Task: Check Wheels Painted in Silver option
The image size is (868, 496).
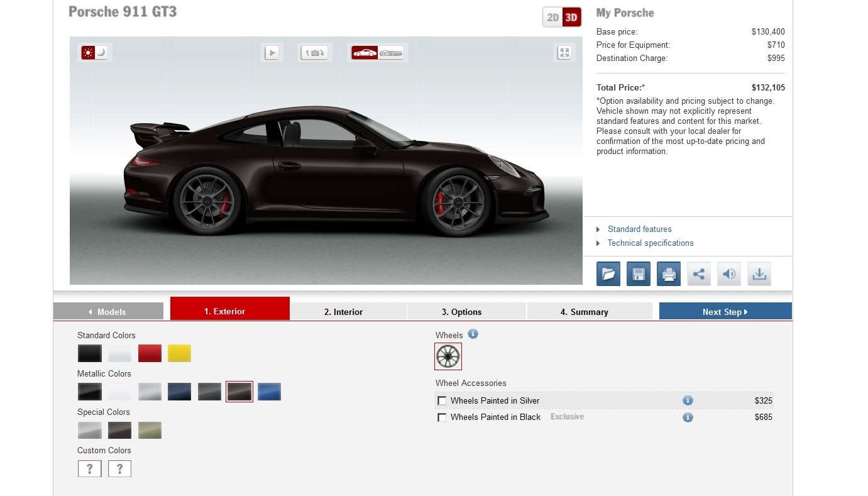Action: click(x=442, y=401)
